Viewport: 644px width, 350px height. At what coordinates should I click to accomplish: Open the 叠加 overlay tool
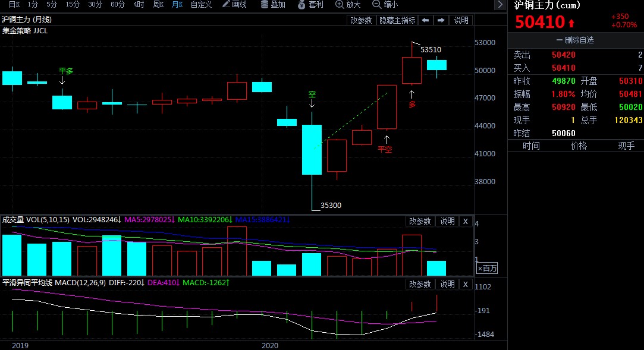click(x=273, y=5)
